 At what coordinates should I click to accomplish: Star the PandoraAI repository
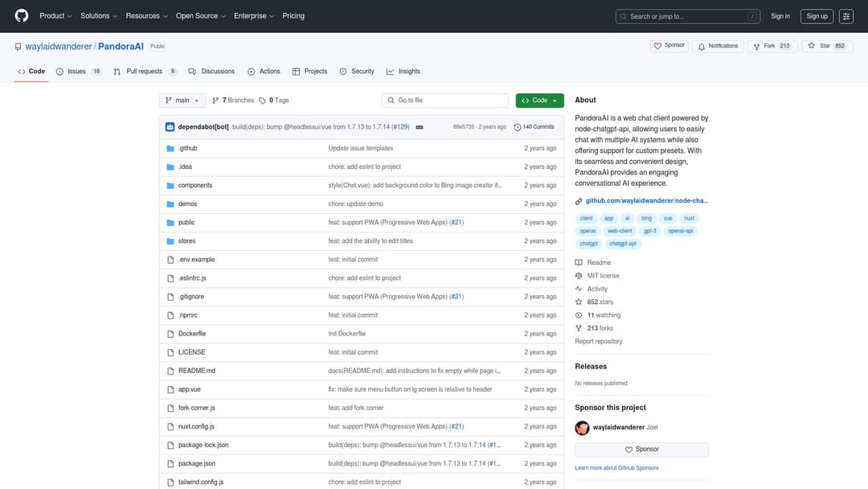click(827, 46)
